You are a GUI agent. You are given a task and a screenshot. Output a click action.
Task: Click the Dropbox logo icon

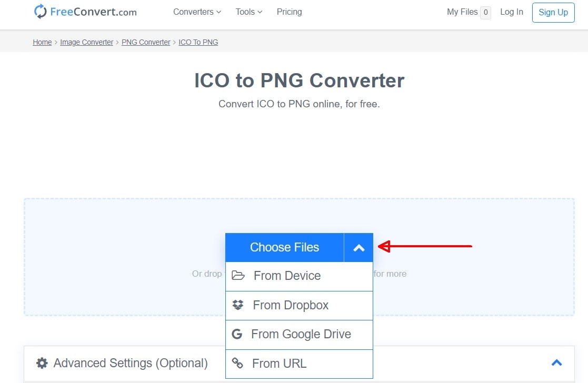pos(238,305)
